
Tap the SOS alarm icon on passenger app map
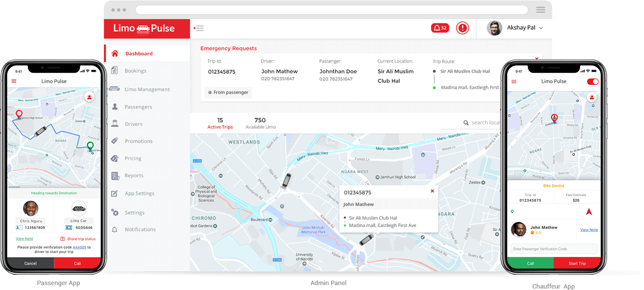click(x=90, y=97)
